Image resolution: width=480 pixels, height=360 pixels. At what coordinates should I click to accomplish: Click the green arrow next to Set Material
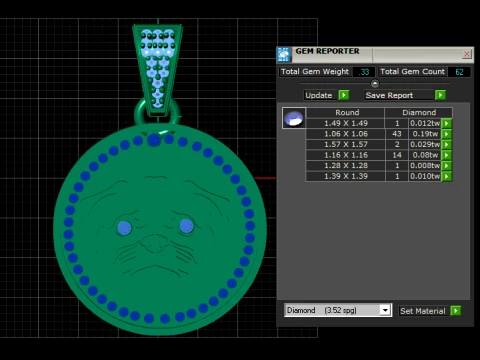pyautogui.click(x=455, y=311)
